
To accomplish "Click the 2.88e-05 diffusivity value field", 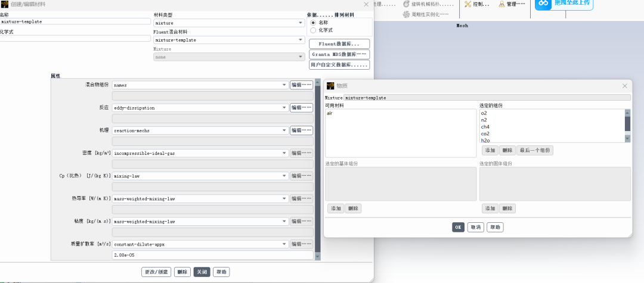I will pyautogui.click(x=213, y=255).
